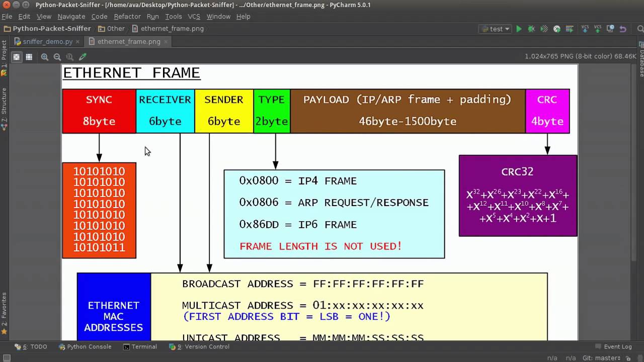Select the ethernet_frame.png editor tab

click(x=129, y=42)
